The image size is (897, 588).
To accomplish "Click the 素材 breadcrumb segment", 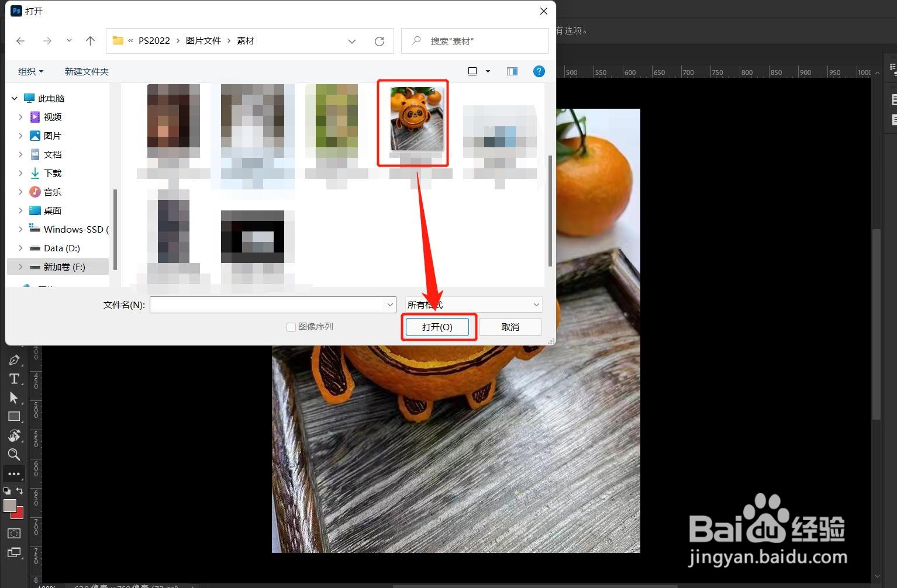I will coord(246,41).
